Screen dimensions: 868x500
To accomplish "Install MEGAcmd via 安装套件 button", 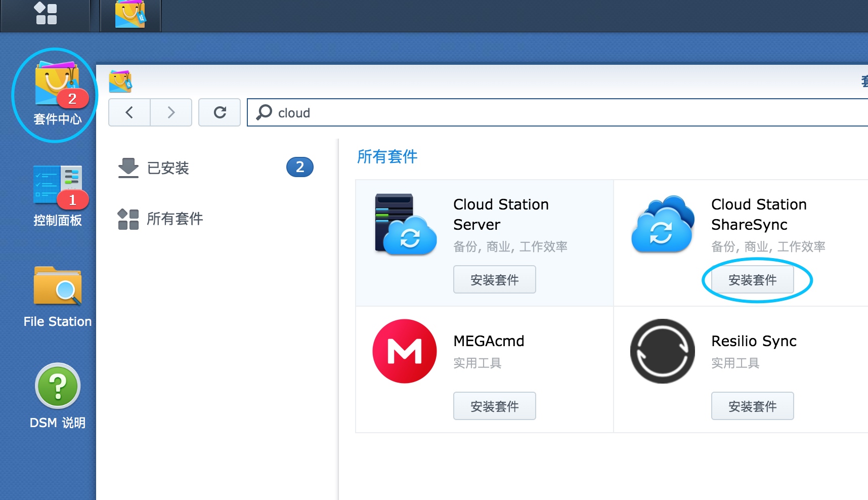I will tap(495, 406).
